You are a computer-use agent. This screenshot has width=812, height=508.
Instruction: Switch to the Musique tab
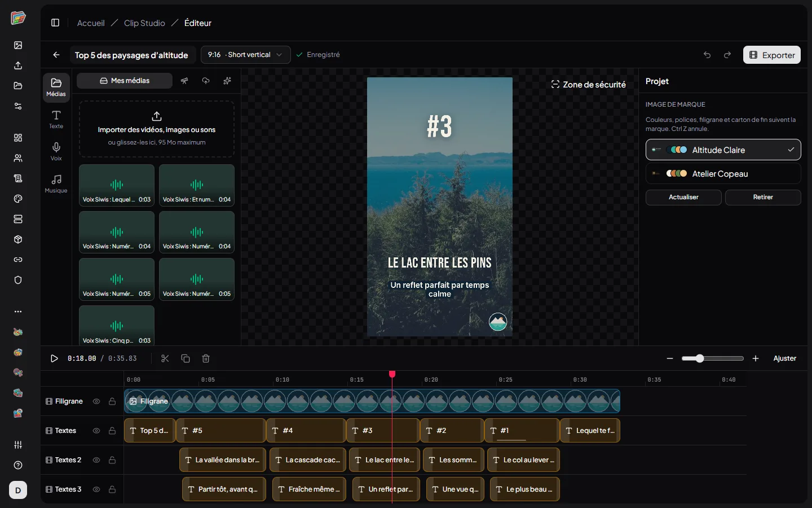click(56, 184)
